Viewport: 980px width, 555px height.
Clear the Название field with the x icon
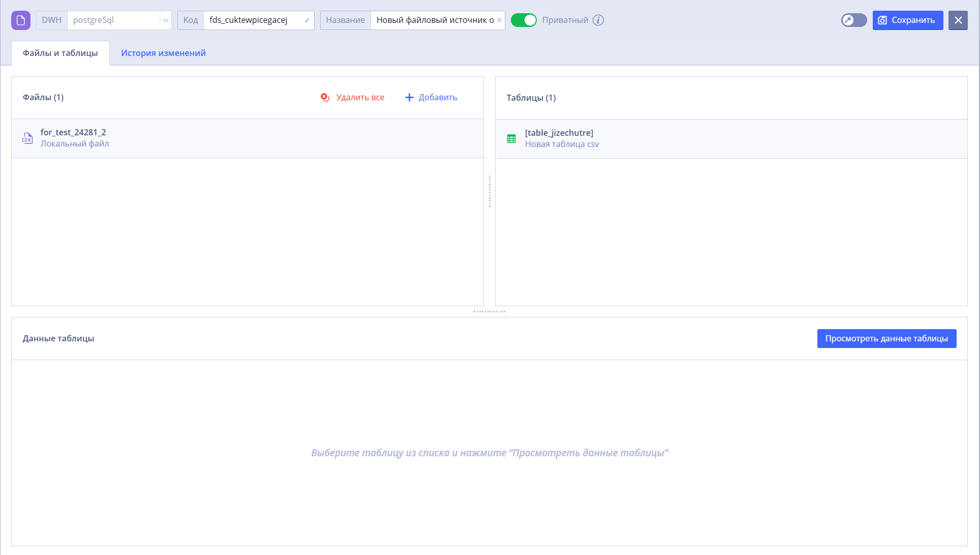coord(499,20)
